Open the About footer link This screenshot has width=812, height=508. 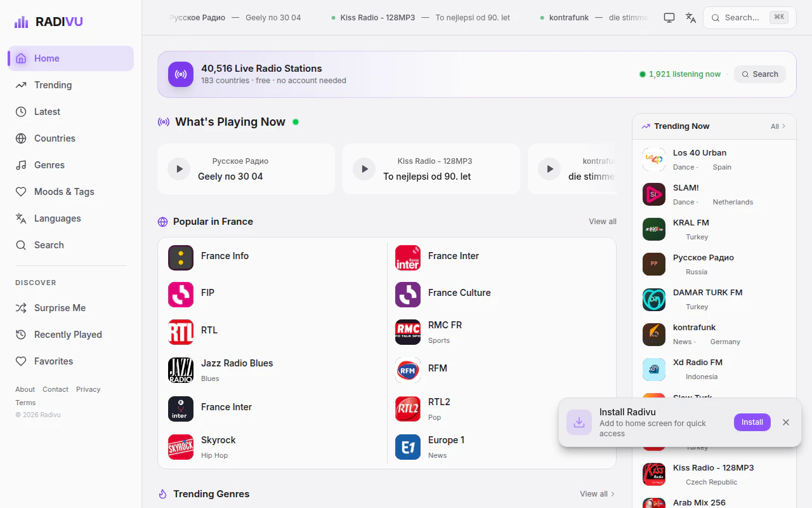(25, 389)
